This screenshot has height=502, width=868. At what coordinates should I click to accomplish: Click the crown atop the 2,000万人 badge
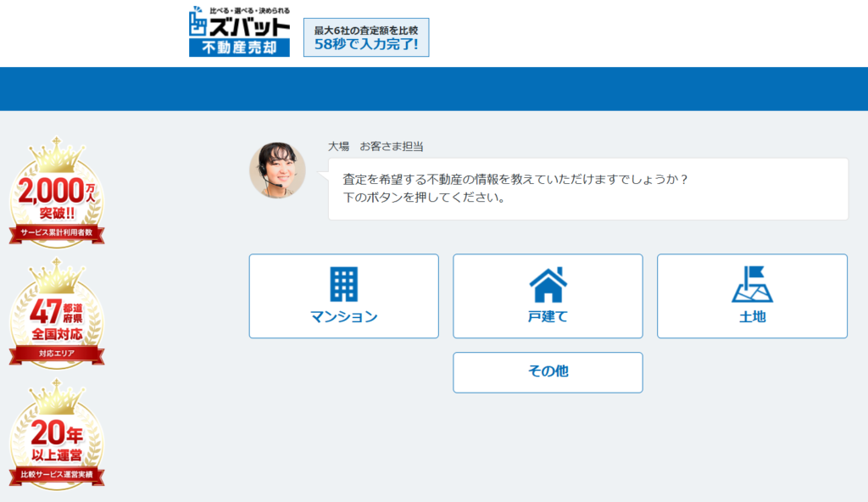[57, 153]
